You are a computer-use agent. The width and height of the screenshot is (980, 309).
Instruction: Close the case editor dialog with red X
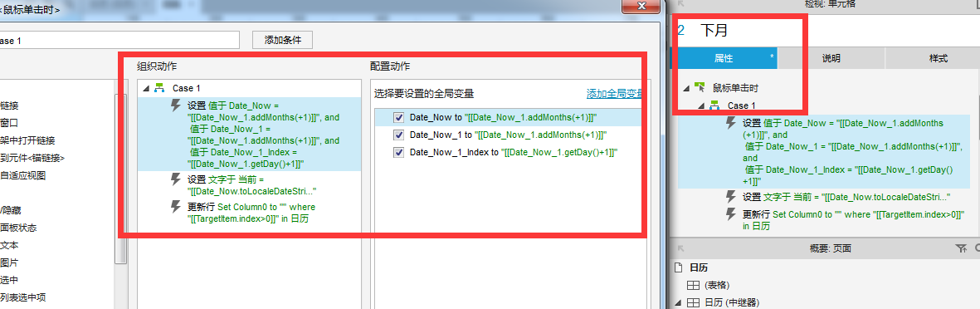pyautogui.click(x=641, y=6)
